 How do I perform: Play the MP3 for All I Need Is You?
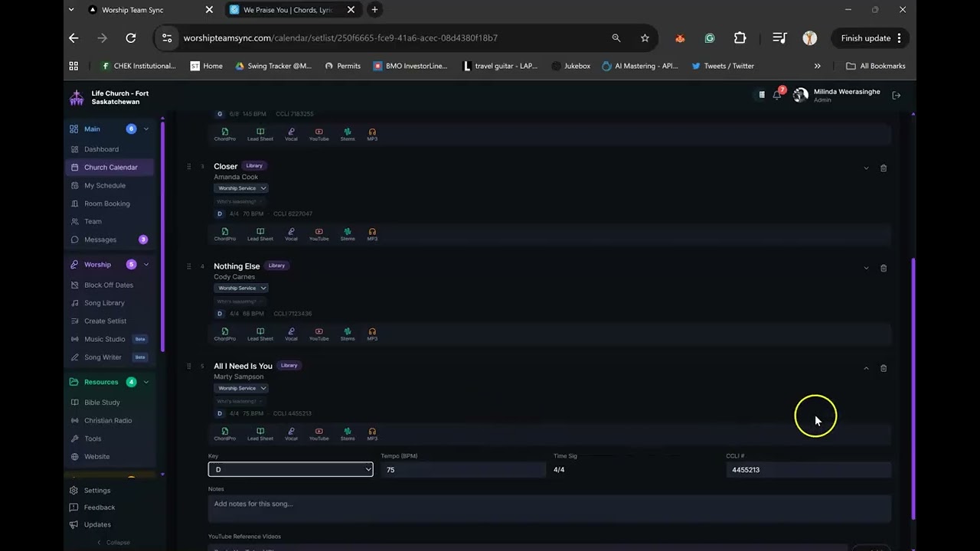(x=372, y=434)
